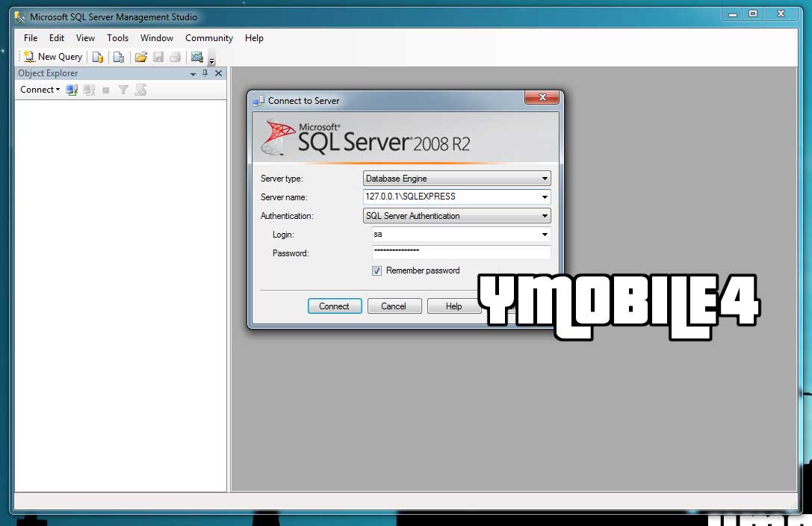This screenshot has height=526, width=812.
Task: Click the Refresh icon in Object Explorer
Action: 140,90
